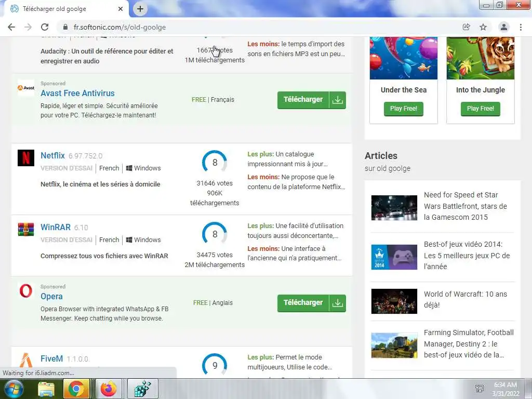Bookmark this page with the star
Viewport: 532px width, 399px height.
pos(483,27)
